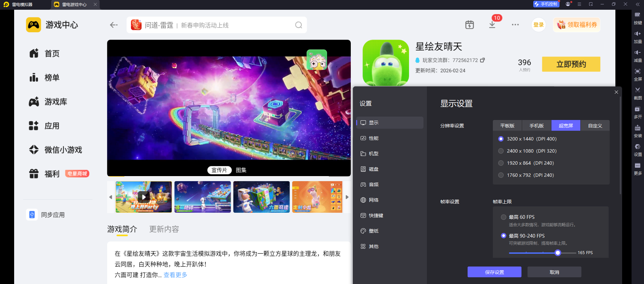Switch to the 平板版 resolution tab

click(507, 125)
